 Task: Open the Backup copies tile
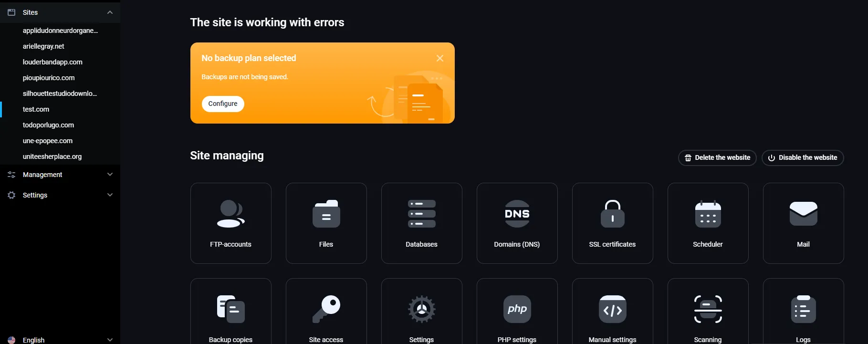tap(230, 312)
